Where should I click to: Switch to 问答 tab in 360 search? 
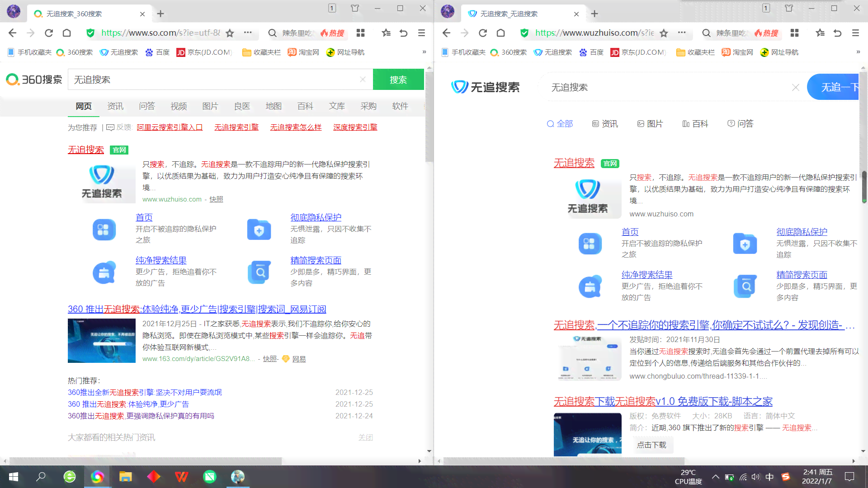pos(147,106)
